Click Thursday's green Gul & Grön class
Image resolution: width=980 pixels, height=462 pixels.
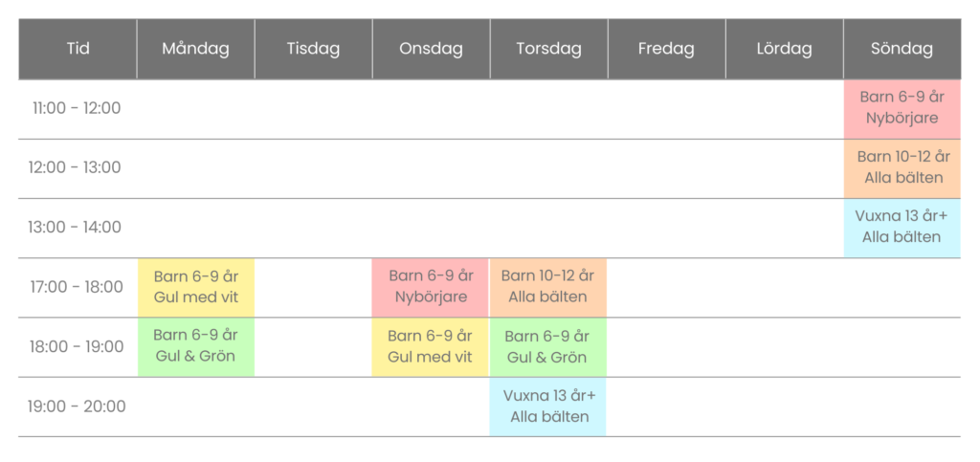[548, 346]
